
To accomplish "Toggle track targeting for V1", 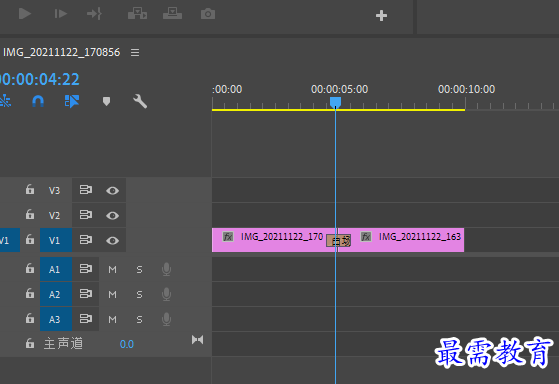I will click(x=56, y=240).
